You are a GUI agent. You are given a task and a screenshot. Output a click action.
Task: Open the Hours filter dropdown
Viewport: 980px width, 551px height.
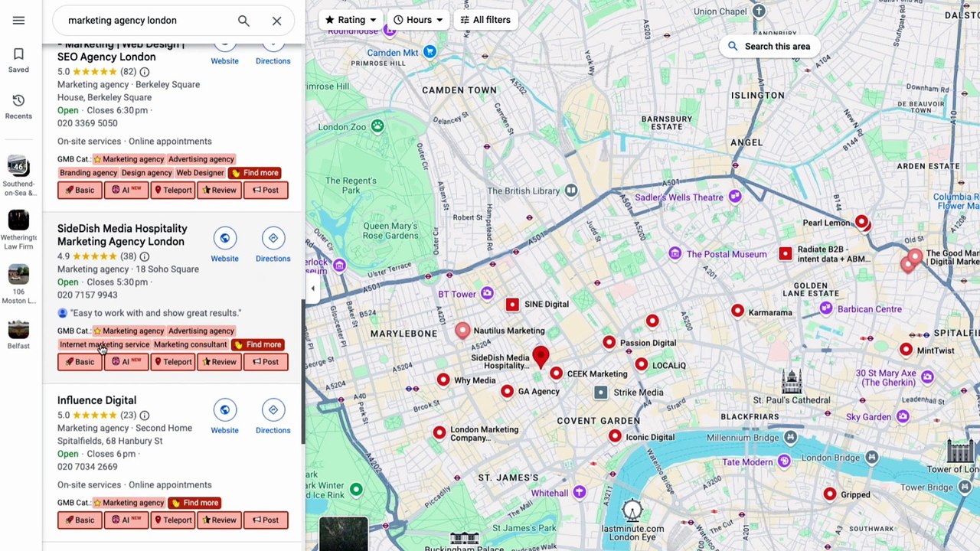tap(418, 20)
